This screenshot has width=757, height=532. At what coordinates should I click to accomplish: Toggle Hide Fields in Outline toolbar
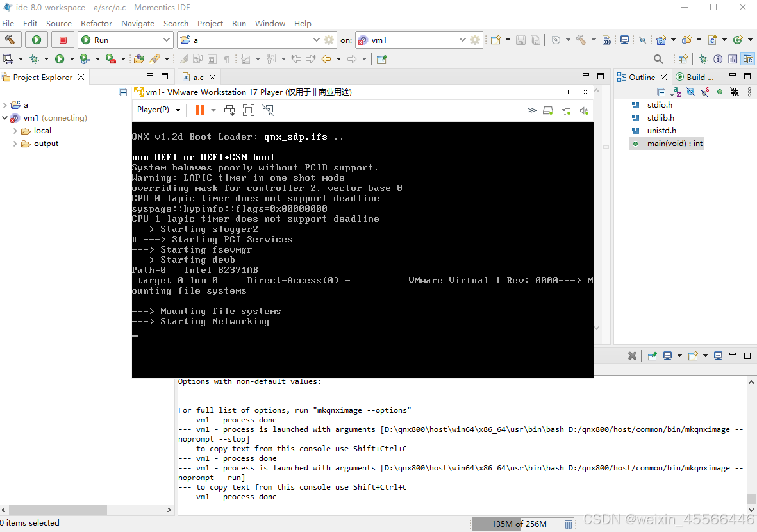click(690, 92)
